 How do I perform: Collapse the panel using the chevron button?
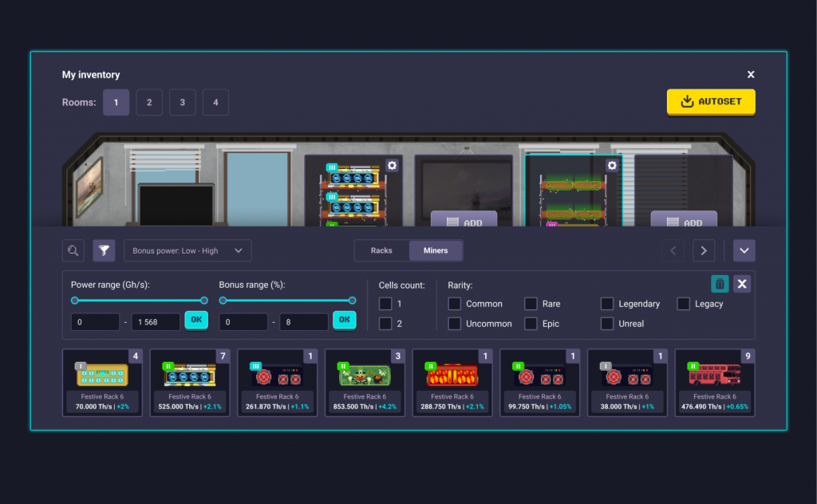pos(744,250)
